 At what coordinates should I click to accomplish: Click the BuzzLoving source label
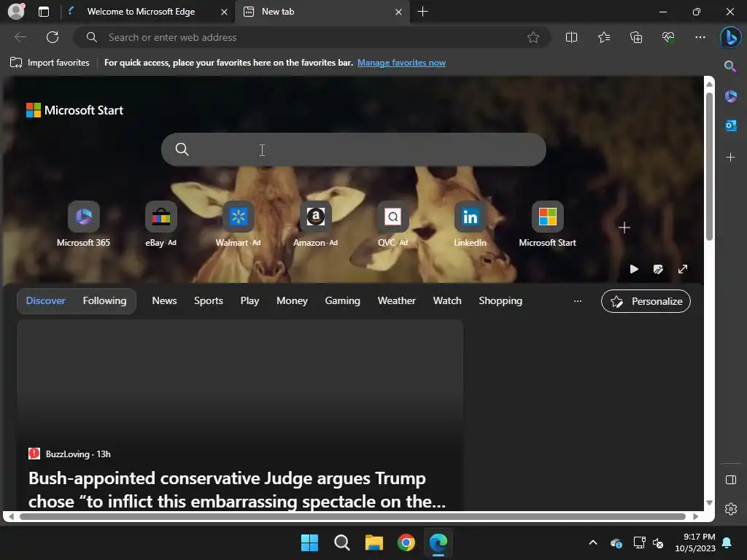[67, 454]
